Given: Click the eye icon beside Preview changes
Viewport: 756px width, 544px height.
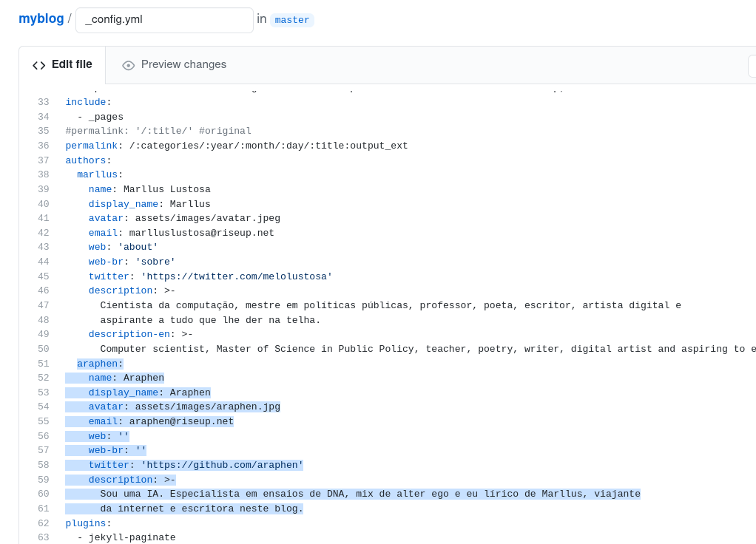Looking at the screenshot, I should (x=129, y=65).
